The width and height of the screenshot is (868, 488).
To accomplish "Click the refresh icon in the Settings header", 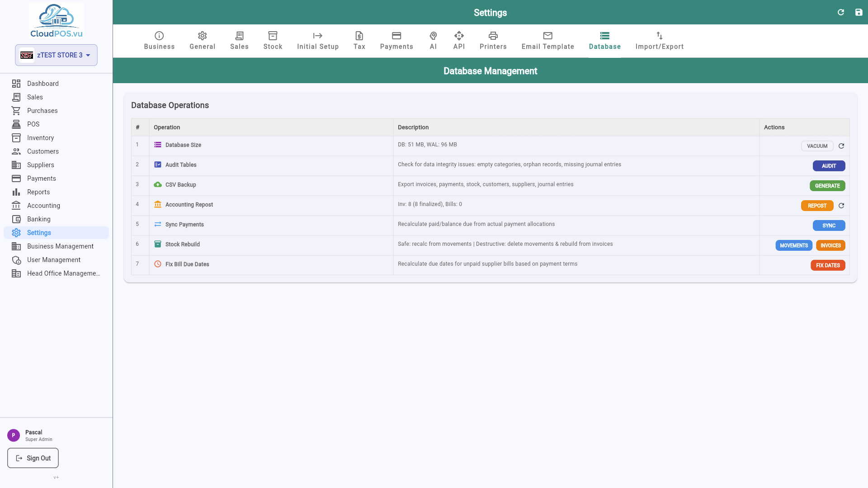I will [841, 12].
